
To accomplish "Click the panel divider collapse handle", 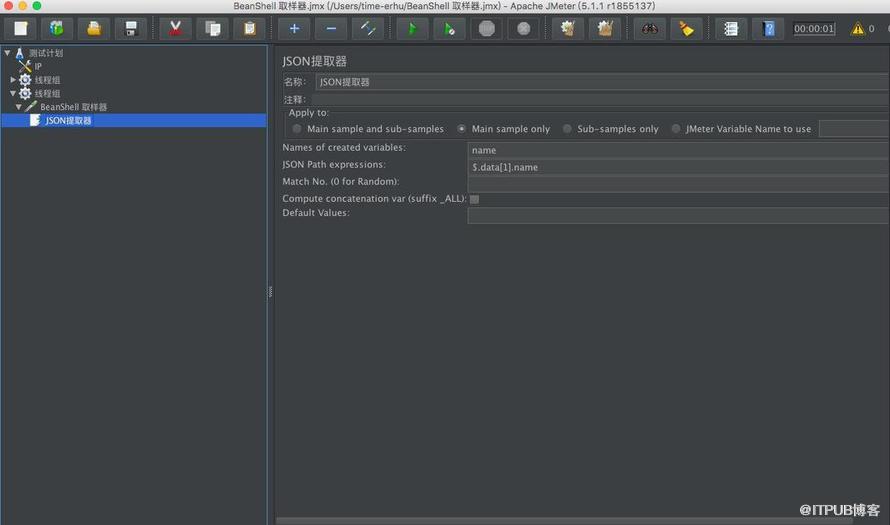I will [x=270, y=292].
